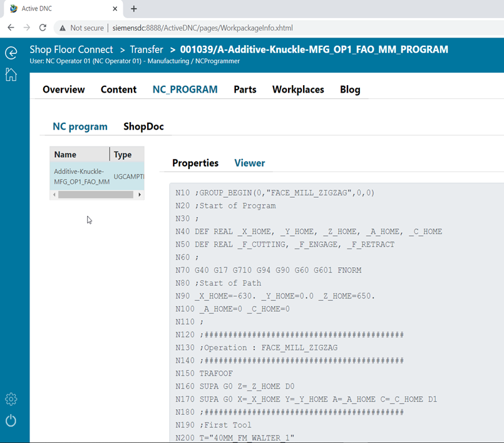This screenshot has height=443, width=504.
Task: Click the N20 Start of Program line
Action: coord(225,206)
